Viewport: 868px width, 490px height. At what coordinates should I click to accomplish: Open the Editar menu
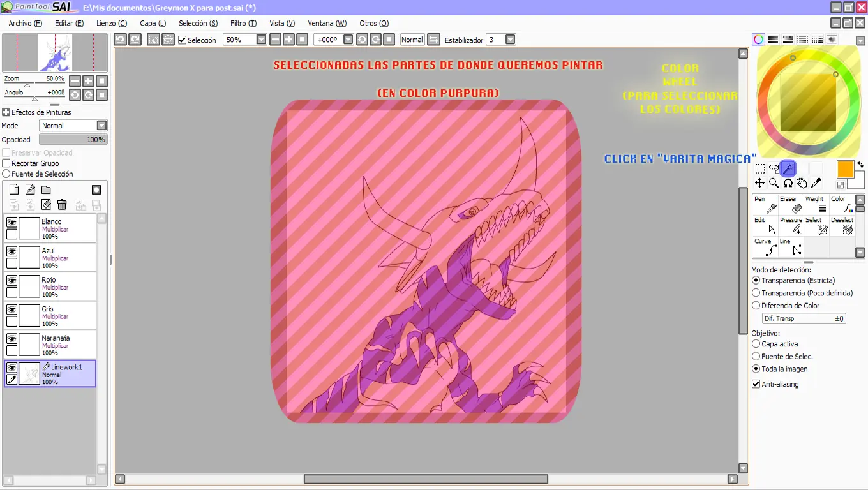tap(69, 23)
